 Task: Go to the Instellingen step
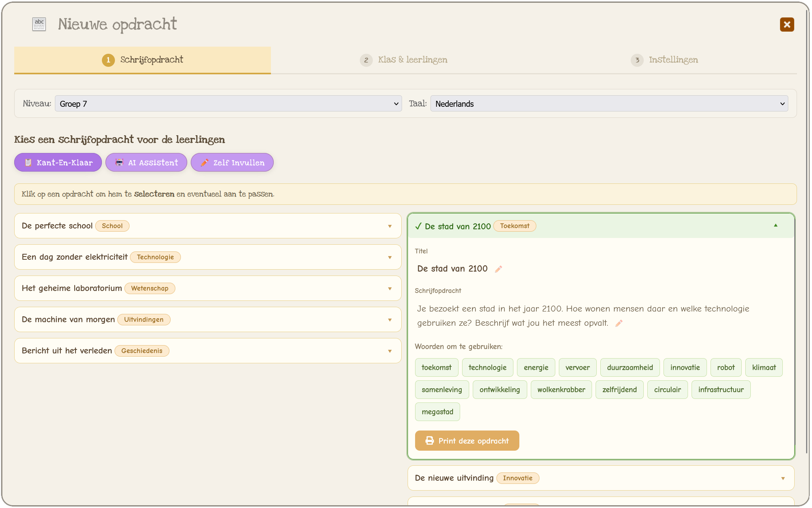664,60
